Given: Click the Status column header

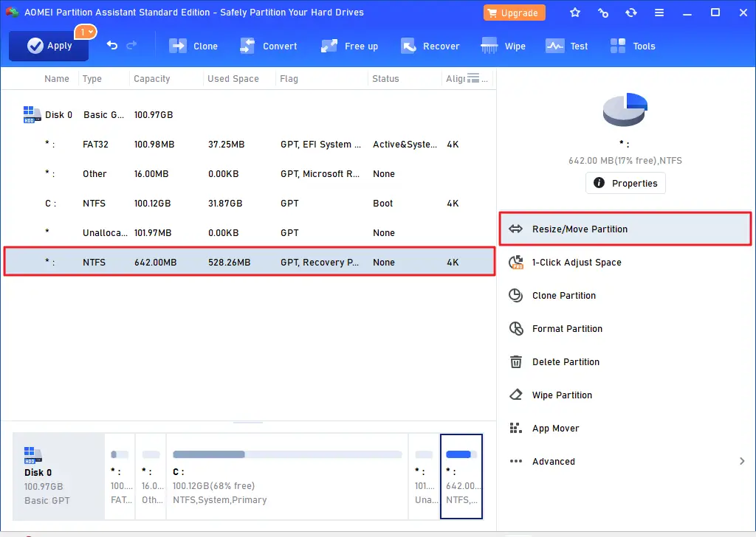Looking at the screenshot, I should point(385,78).
